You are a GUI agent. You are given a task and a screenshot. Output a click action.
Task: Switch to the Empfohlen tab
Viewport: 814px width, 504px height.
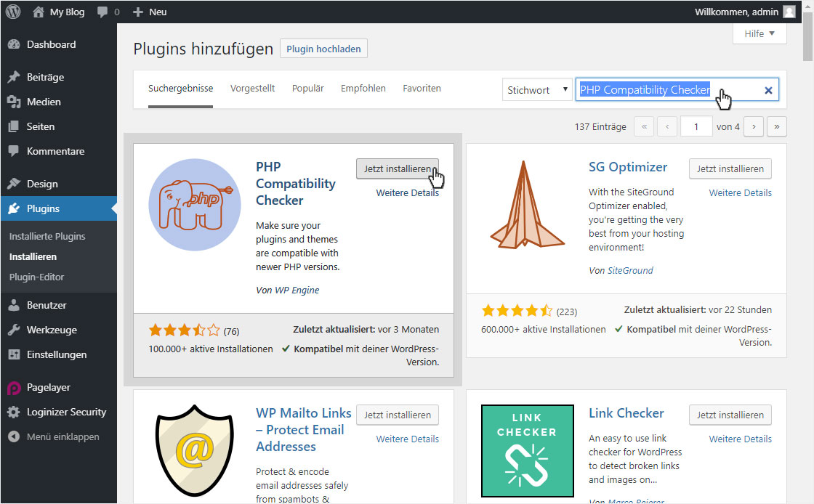pos(363,89)
